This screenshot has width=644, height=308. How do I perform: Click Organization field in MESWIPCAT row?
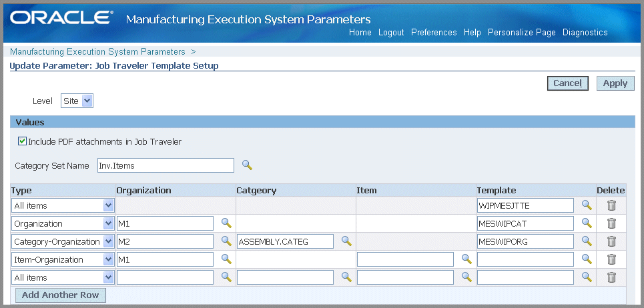point(165,223)
